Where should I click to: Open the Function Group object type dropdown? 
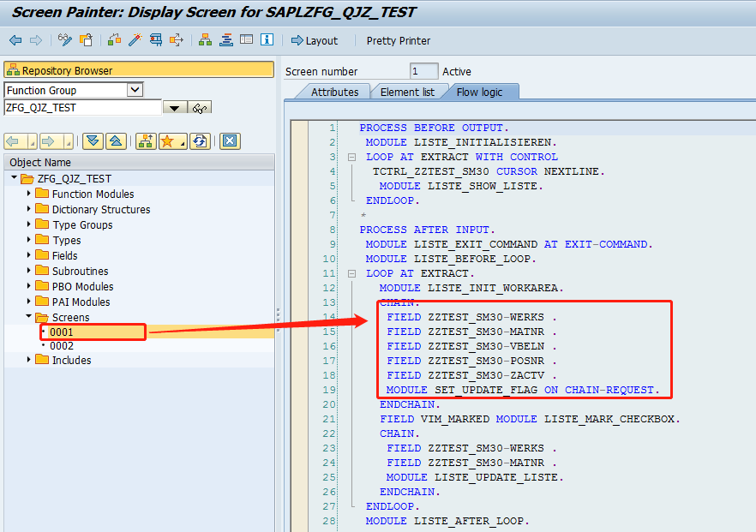coord(135,90)
